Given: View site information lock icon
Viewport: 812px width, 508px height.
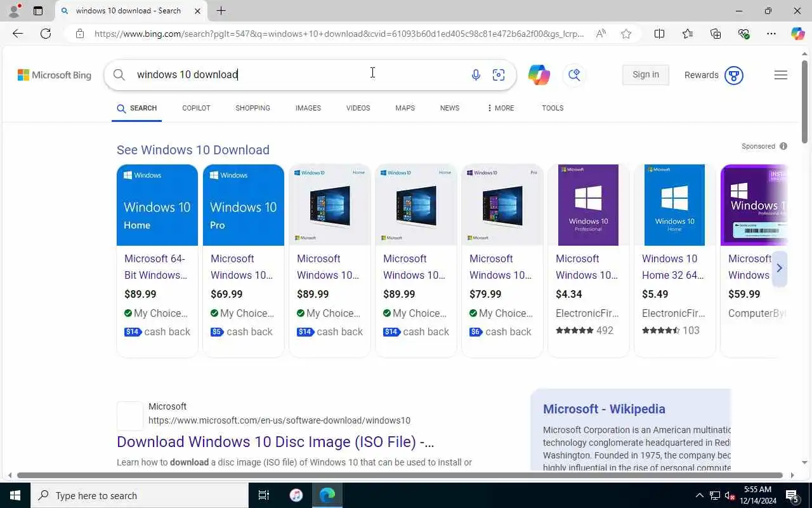Looking at the screenshot, I should (80, 34).
